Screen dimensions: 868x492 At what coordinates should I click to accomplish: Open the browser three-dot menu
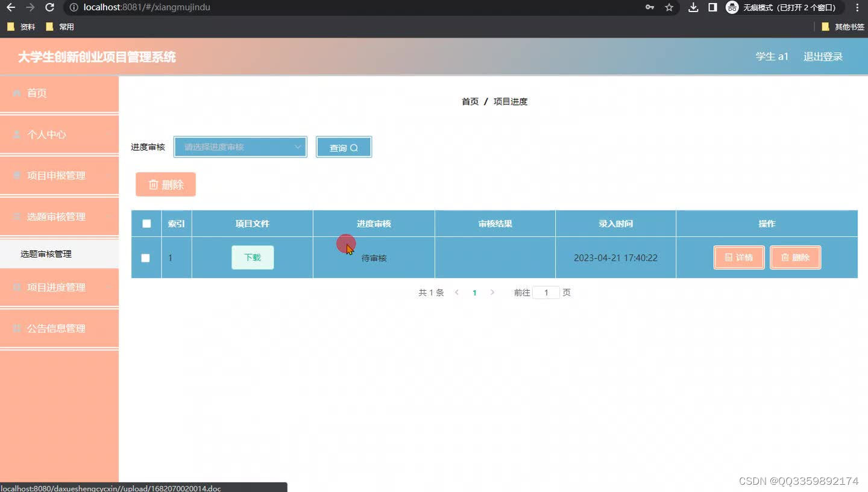click(857, 7)
